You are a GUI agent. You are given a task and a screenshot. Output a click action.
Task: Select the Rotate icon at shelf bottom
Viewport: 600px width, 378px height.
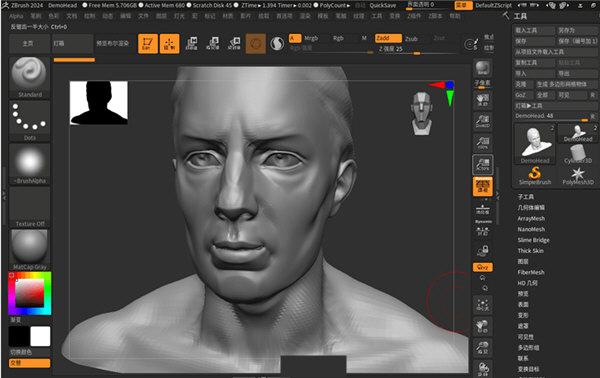point(483,368)
